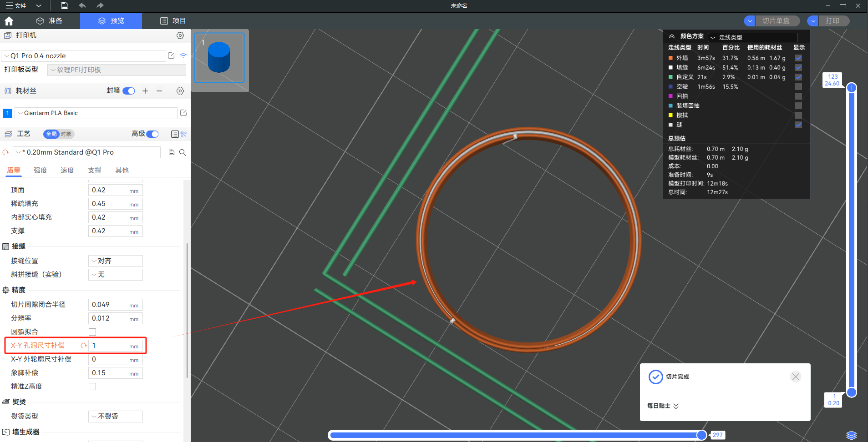Open the 接缝位置 dropdown
The height and width of the screenshot is (442, 868).
115,261
